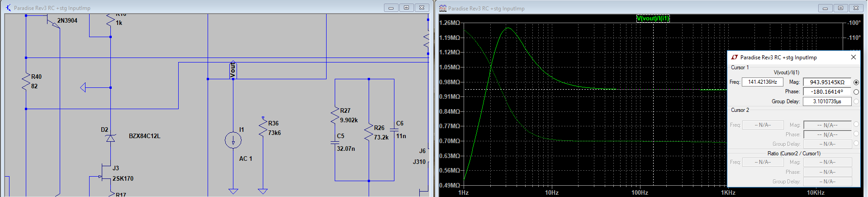The image size is (868, 197).
Task: Click the 'R17' reference label
Action: (x=121, y=194)
